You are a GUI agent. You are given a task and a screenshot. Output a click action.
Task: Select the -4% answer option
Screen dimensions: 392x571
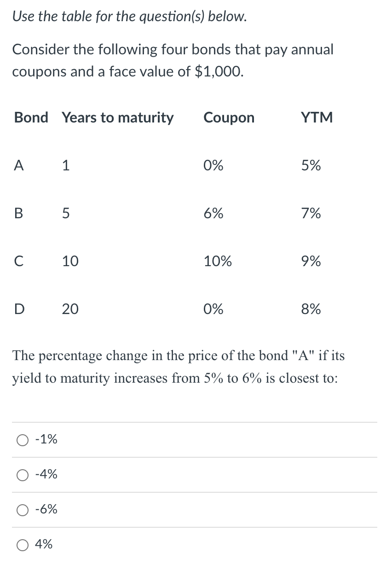tap(22, 475)
